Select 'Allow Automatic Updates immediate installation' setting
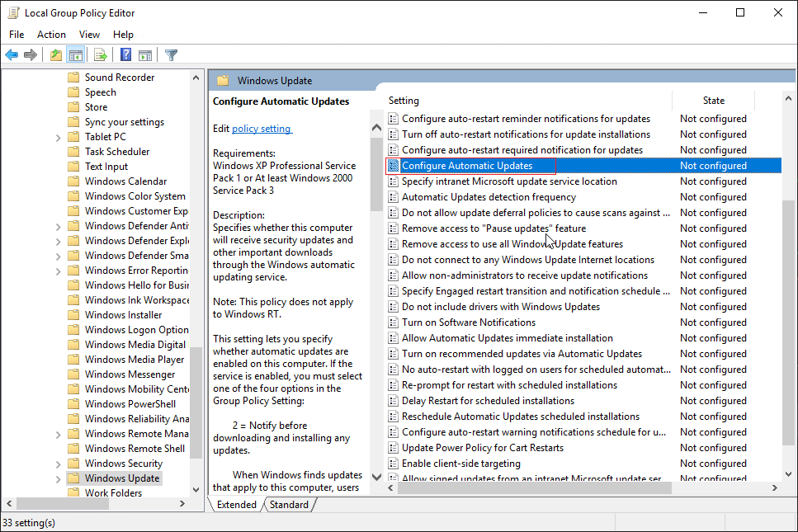The width and height of the screenshot is (798, 532). click(508, 338)
